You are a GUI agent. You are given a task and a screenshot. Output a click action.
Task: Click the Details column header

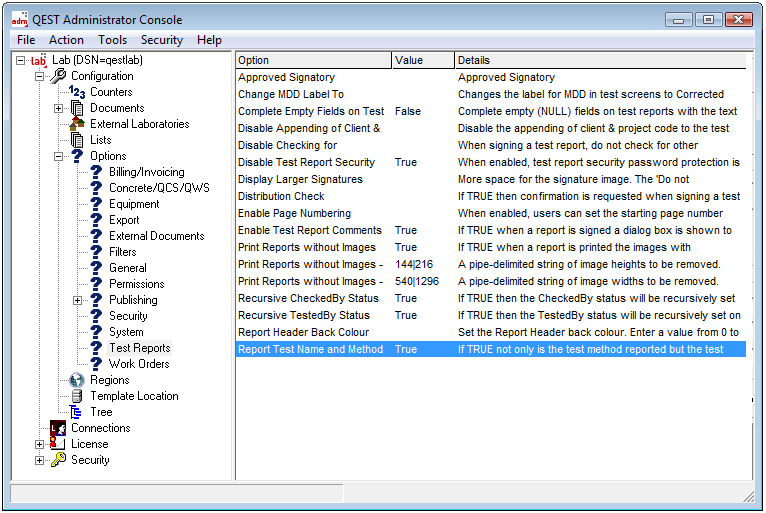[600, 60]
